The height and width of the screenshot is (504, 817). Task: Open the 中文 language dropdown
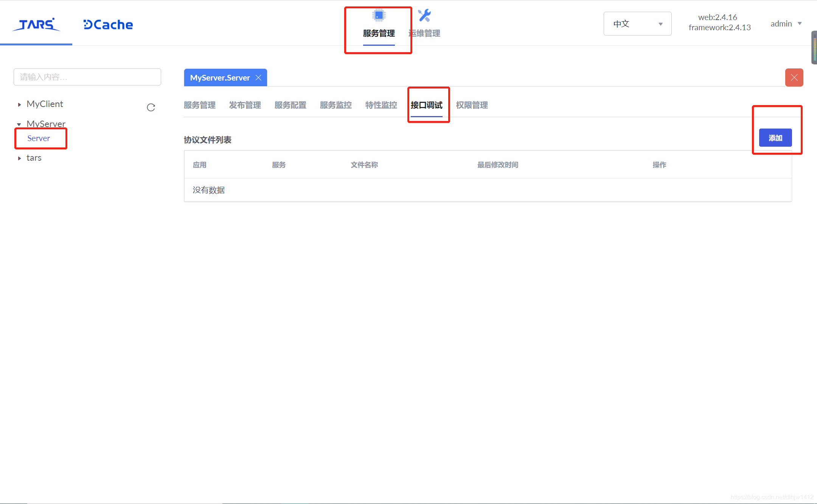637,23
